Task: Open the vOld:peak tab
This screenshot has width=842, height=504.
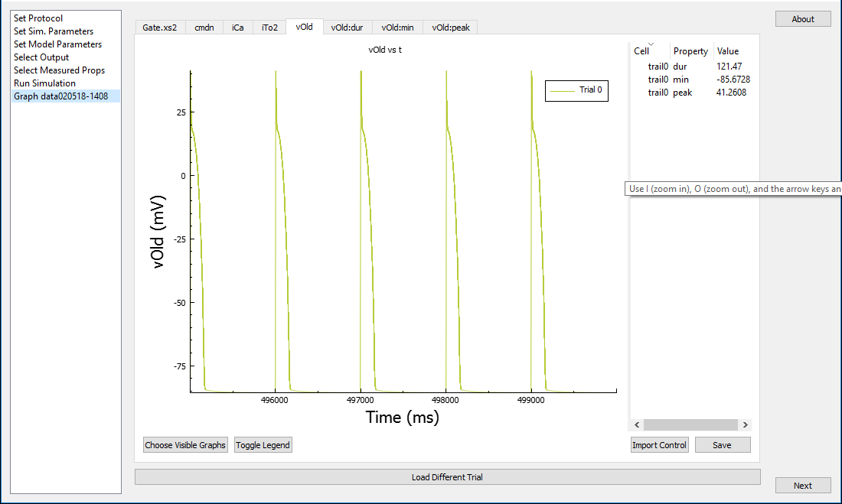Action: tap(451, 28)
